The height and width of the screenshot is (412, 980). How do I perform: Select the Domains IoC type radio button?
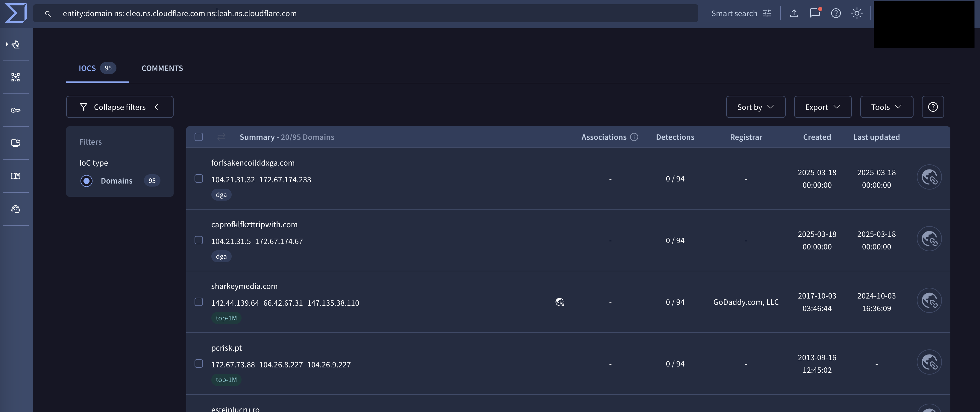click(87, 181)
